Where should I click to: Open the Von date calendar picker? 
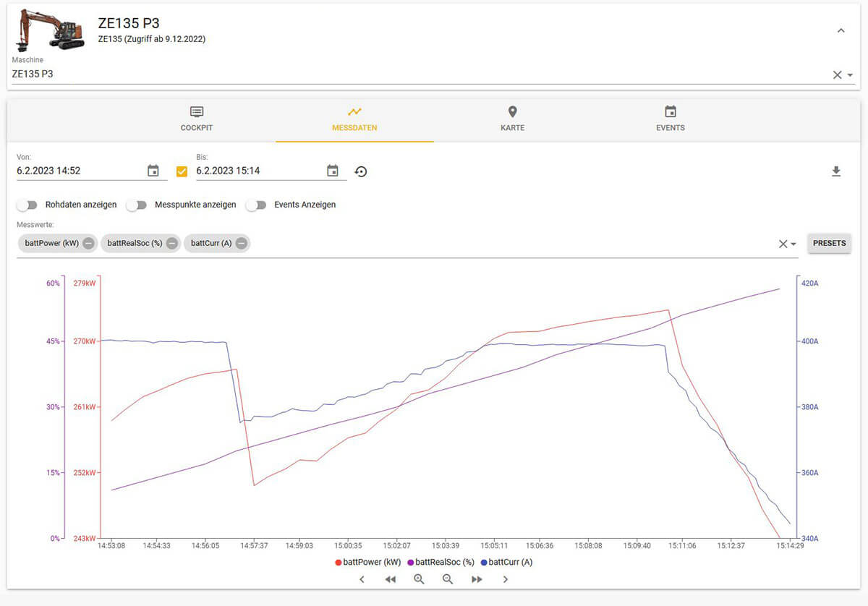click(153, 171)
